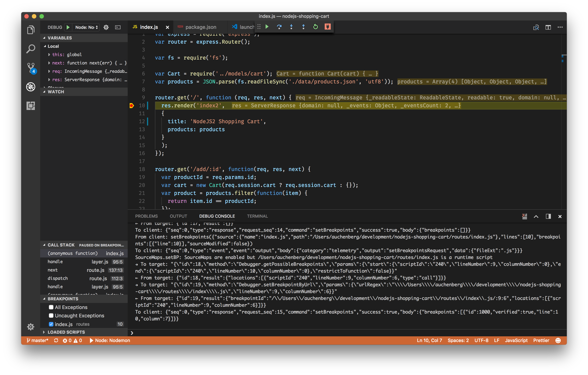Open the Debug view in activity bar

point(30,87)
